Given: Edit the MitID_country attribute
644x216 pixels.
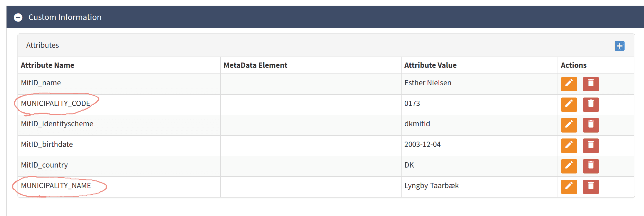Looking at the screenshot, I should [569, 166].
